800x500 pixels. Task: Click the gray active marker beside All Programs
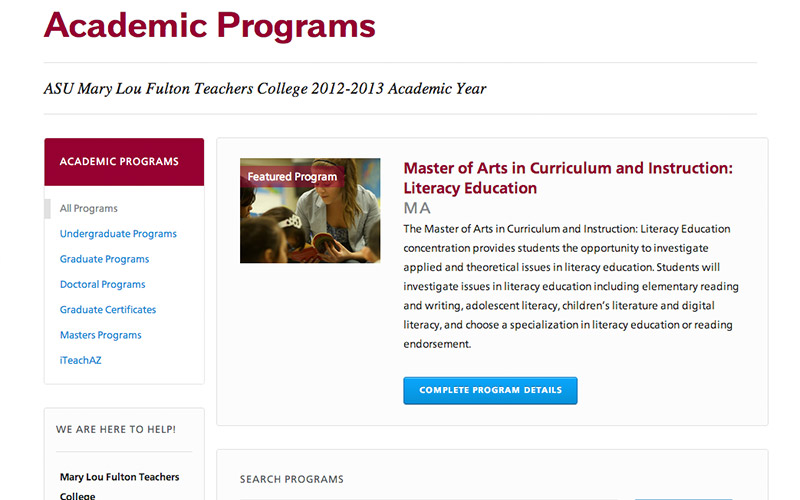[x=47, y=209]
